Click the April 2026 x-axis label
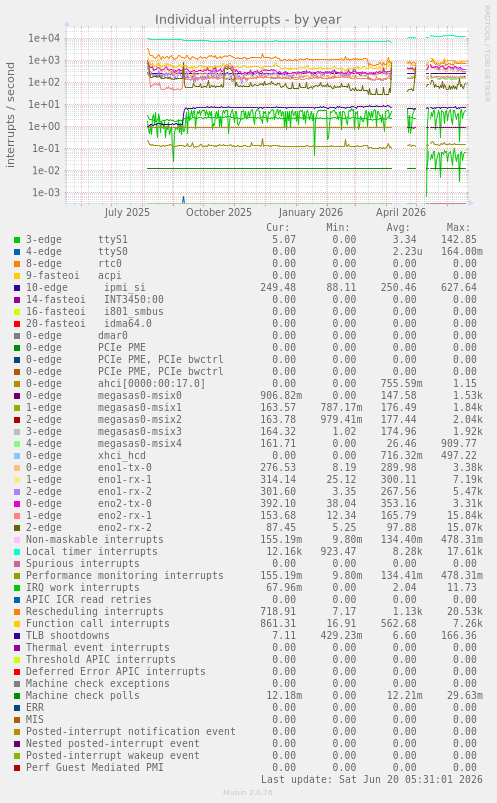Image resolution: width=497 pixels, height=803 pixels. 401,212
